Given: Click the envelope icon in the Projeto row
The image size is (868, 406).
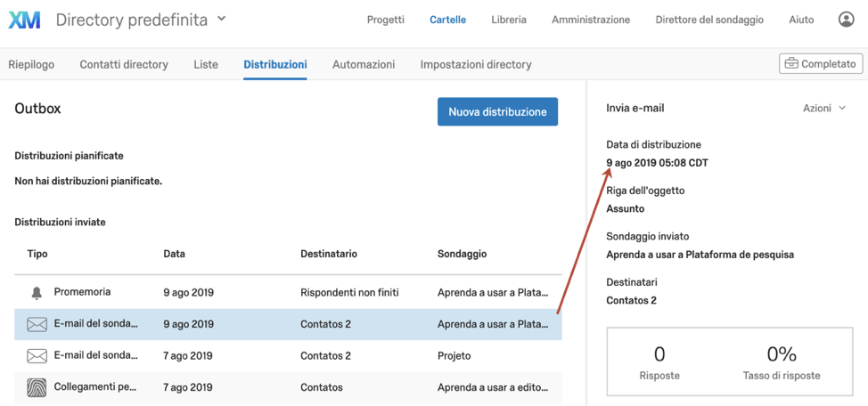Looking at the screenshot, I should click(x=37, y=356).
